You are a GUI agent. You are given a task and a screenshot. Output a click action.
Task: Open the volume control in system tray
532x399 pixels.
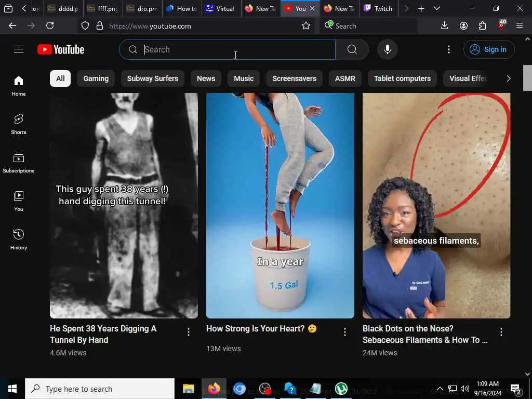pos(465,389)
